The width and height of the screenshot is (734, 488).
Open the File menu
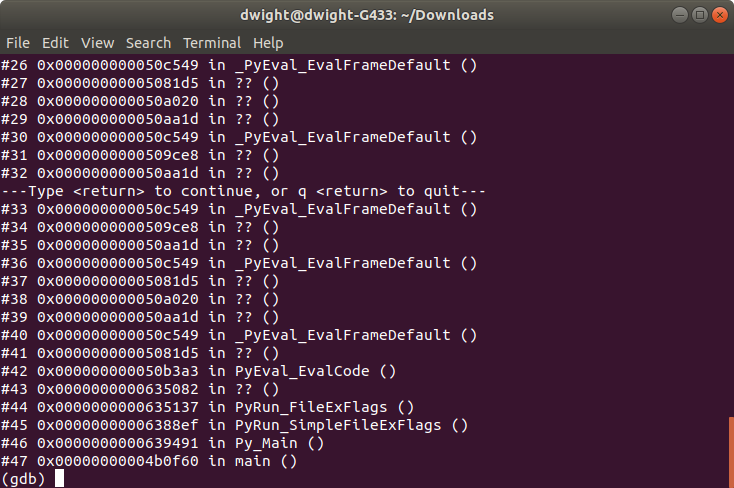tap(18, 43)
